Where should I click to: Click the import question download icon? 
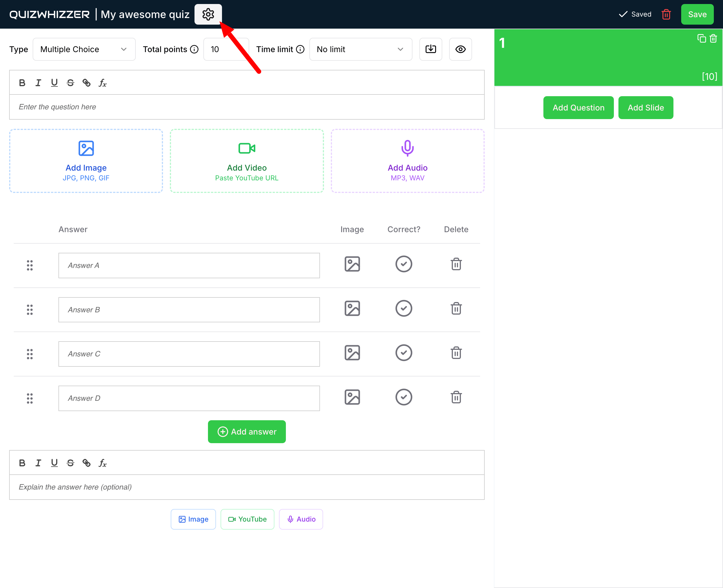point(430,49)
